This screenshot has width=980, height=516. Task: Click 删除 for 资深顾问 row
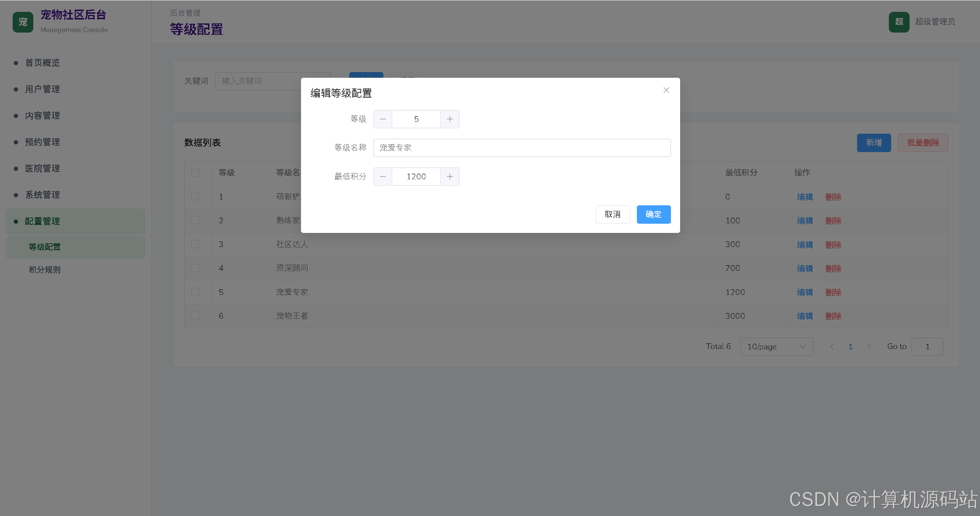(x=833, y=269)
